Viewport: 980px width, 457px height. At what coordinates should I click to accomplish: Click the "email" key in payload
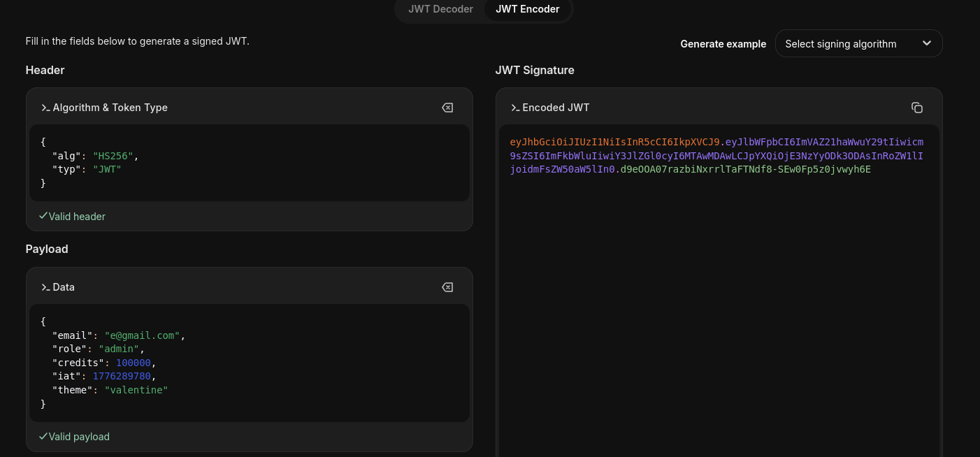pos(73,335)
